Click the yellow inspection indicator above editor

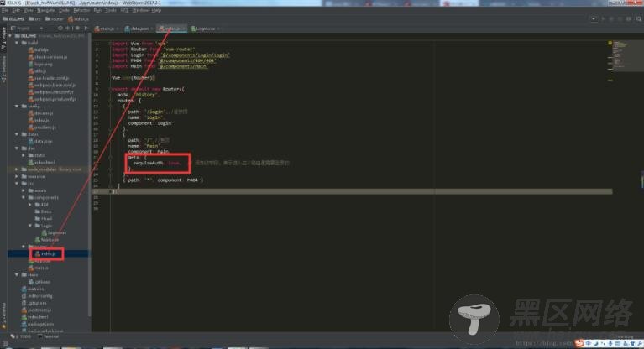coord(610,43)
